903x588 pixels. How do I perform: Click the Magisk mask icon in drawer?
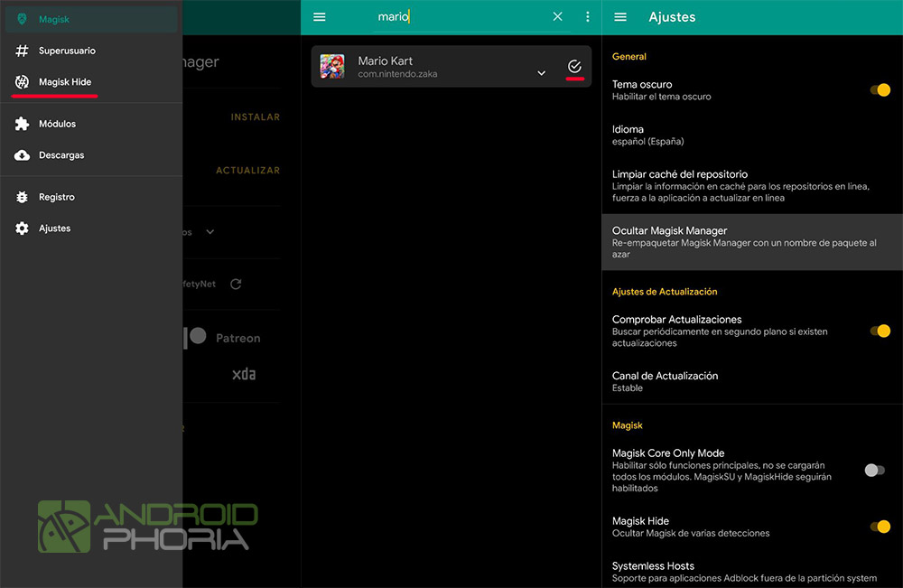22,19
